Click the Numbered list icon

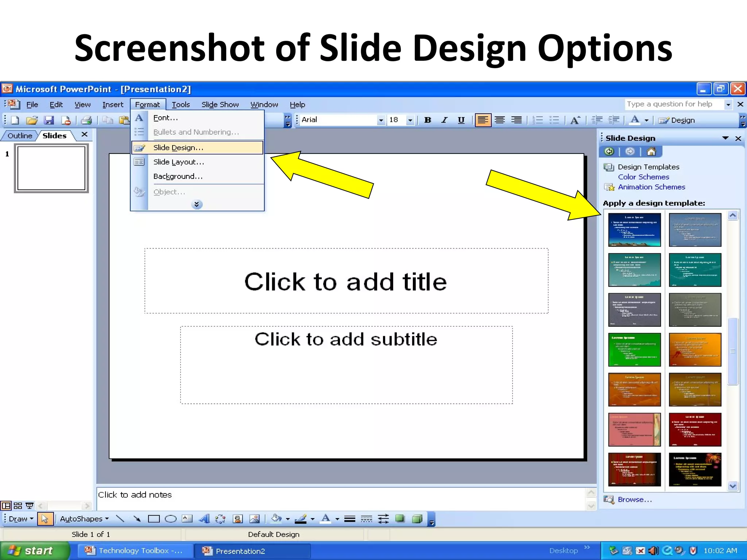click(x=538, y=120)
